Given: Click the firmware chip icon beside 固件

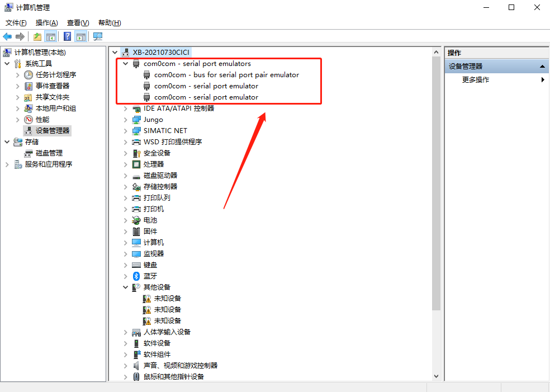Looking at the screenshot, I should pyautogui.click(x=136, y=232).
